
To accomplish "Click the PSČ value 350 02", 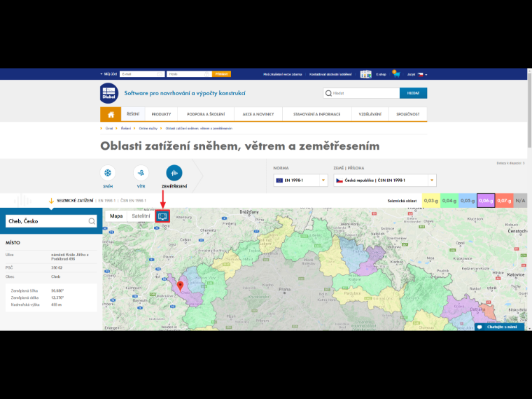I will (x=57, y=267).
